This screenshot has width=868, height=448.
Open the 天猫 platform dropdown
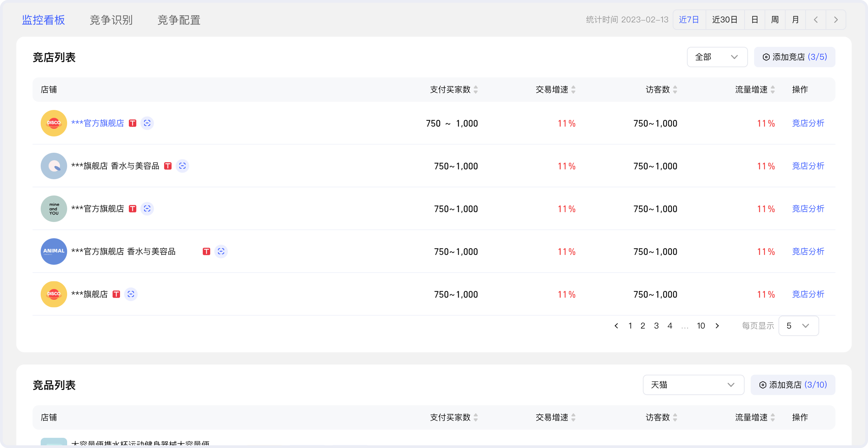tap(693, 385)
